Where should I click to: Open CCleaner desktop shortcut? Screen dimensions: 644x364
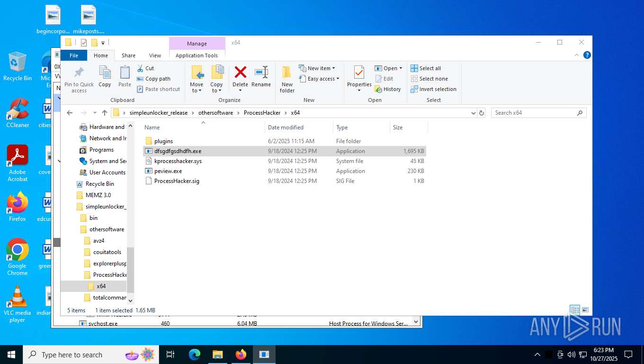click(18, 113)
